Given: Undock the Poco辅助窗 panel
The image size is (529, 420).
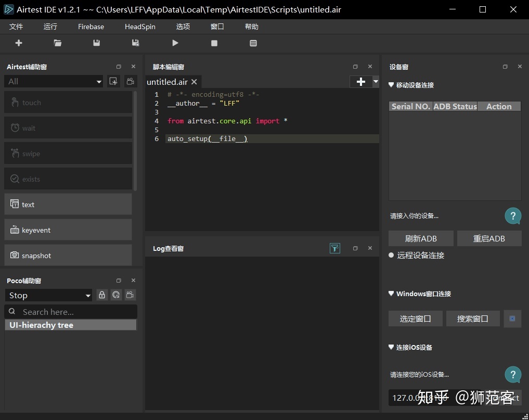Looking at the screenshot, I should [119, 281].
